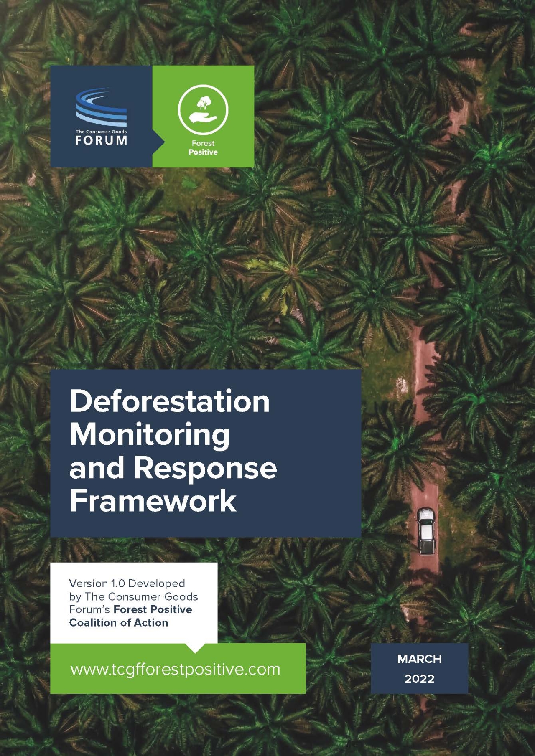
Task: Click the 'Deforestation Monitoring and Response Framework' title
Action: 173,450
